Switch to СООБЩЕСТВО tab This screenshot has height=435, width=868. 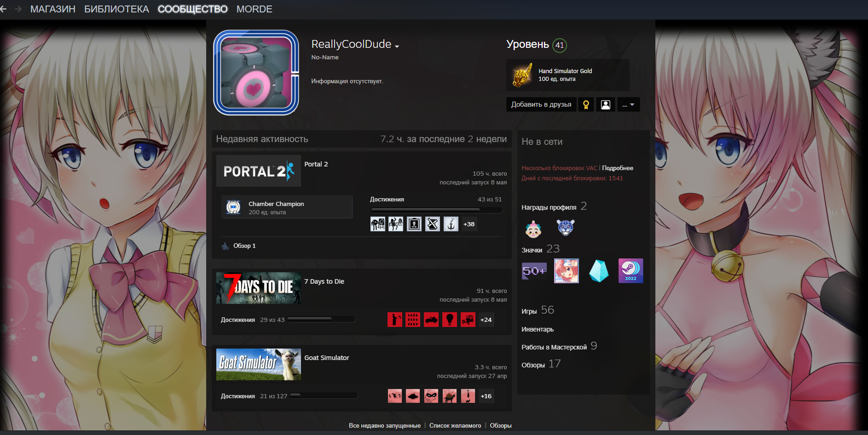pos(192,9)
